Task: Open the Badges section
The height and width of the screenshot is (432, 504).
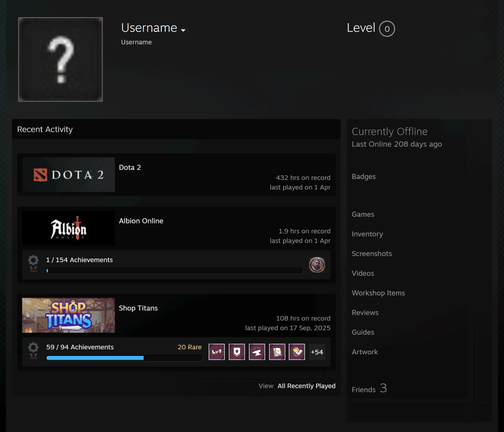Action: pyautogui.click(x=364, y=176)
